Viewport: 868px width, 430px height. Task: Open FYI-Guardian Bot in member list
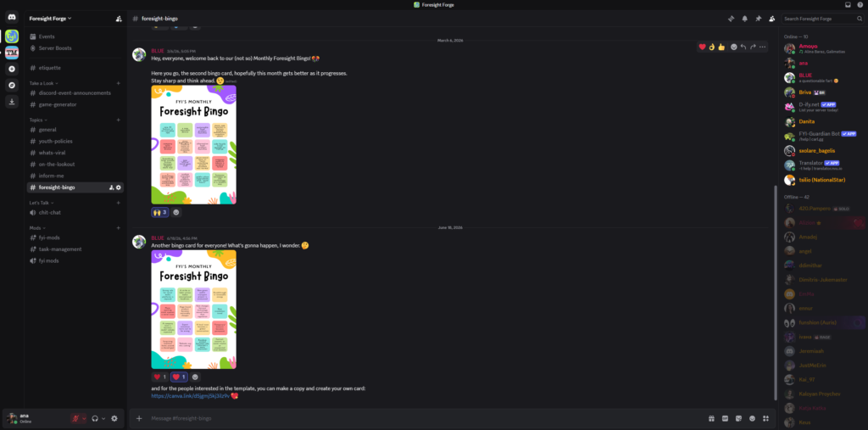click(x=822, y=136)
